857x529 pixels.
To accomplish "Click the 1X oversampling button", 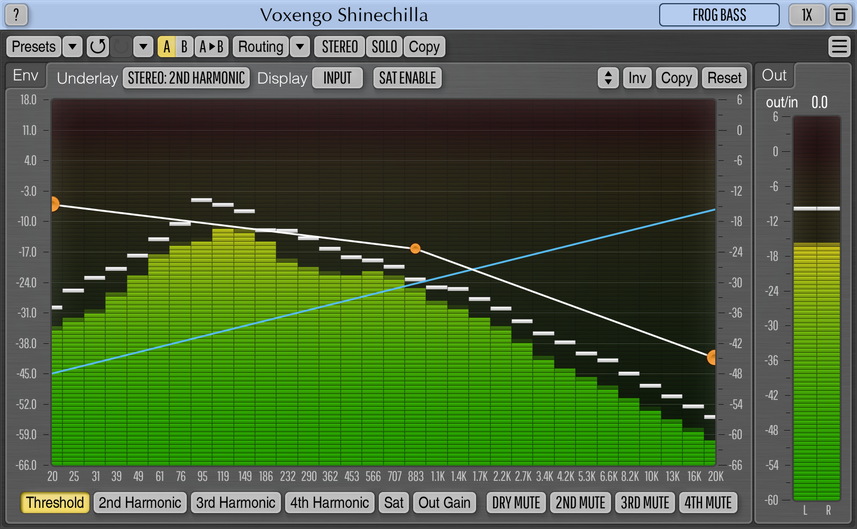I will 806,15.
